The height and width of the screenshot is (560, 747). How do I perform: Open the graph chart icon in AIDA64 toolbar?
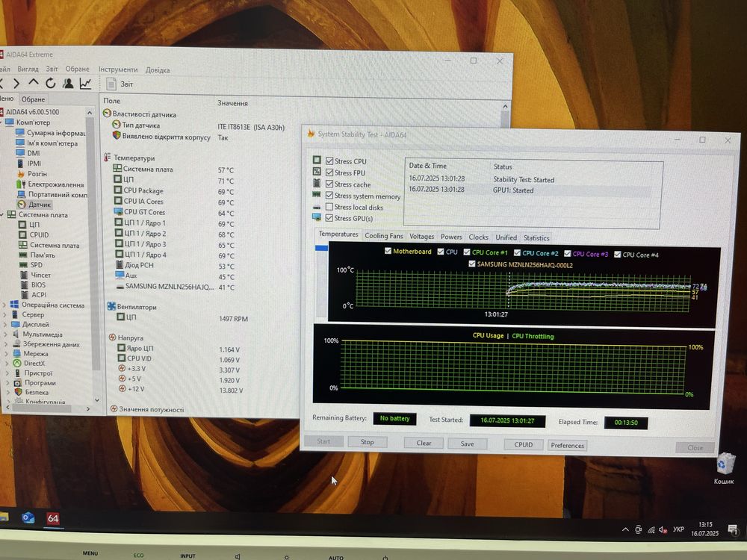point(85,84)
